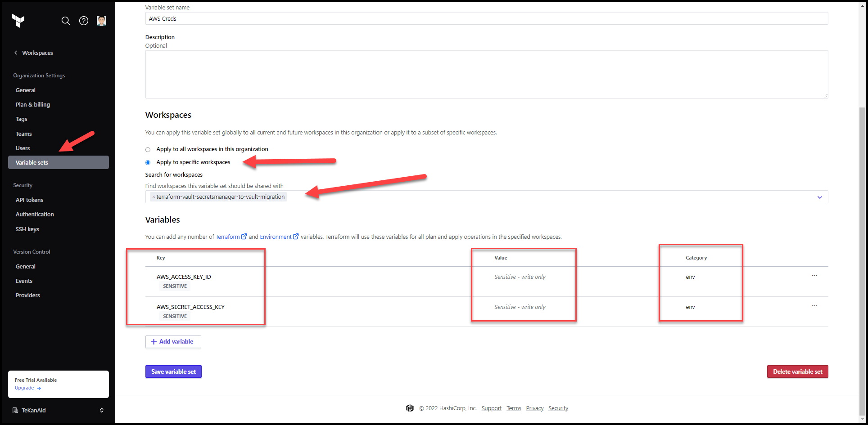The image size is (868, 425).
Task: Select Apply to all workspaces radio button
Action: tap(148, 149)
